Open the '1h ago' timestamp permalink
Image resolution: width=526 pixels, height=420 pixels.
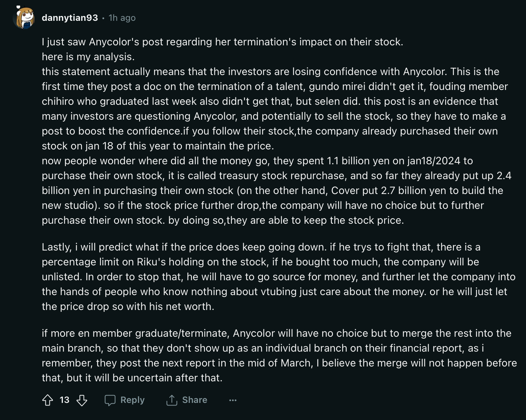point(122,18)
